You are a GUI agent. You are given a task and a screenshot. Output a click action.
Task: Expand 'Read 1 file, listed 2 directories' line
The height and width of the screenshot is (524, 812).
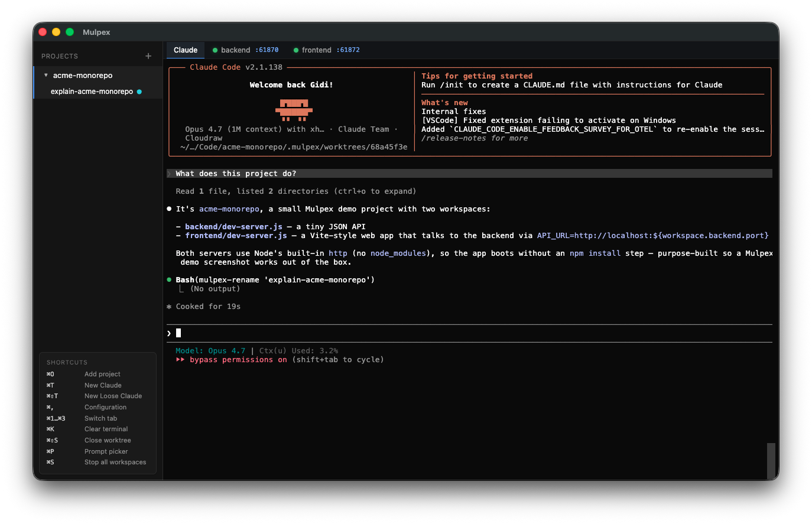pyautogui.click(x=295, y=191)
